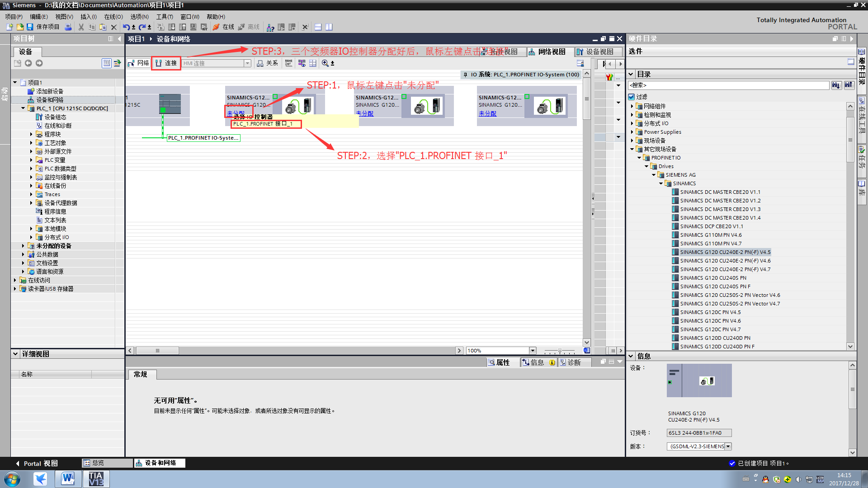Viewport: 868px width, 488px height.
Task: Toggle the 过滤 filter checkbox
Action: [632, 97]
